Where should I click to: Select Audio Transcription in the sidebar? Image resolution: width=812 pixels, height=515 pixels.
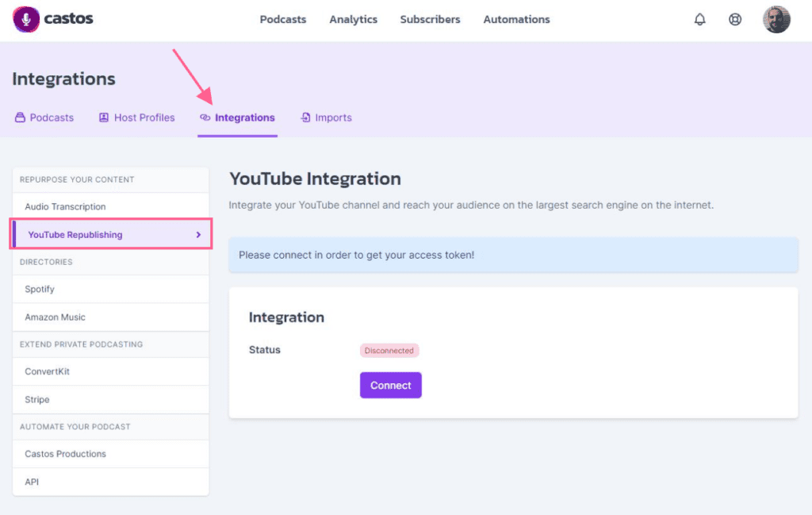[65, 206]
